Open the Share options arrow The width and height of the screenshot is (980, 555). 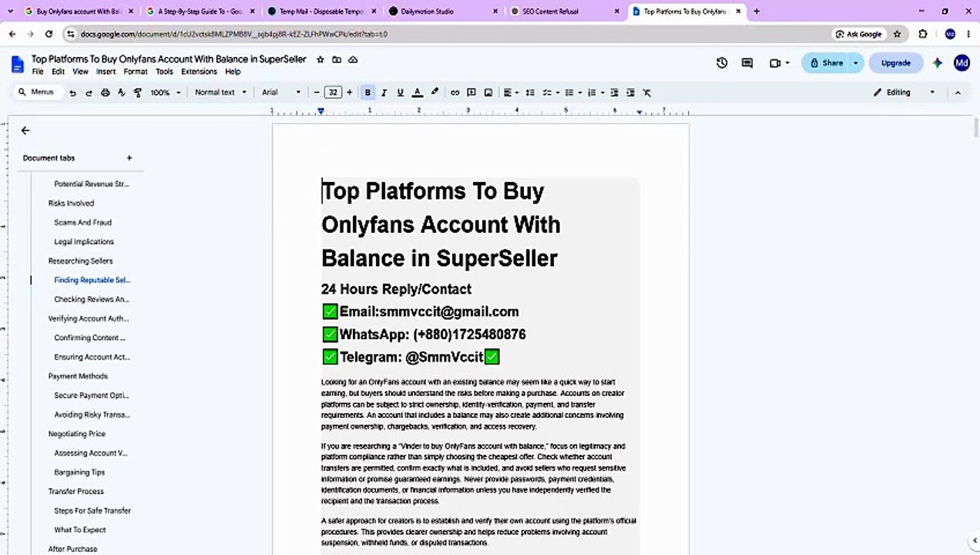855,63
